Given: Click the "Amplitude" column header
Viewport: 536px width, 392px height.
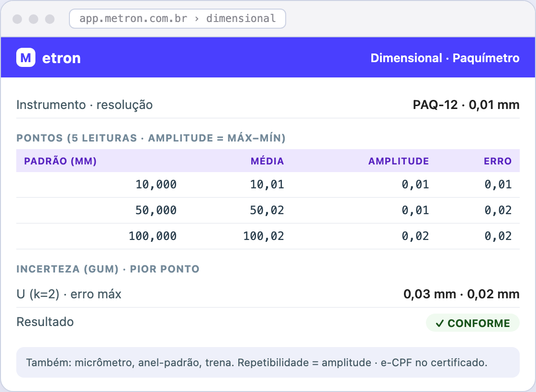Looking at the screenshot, I should 399,161.
